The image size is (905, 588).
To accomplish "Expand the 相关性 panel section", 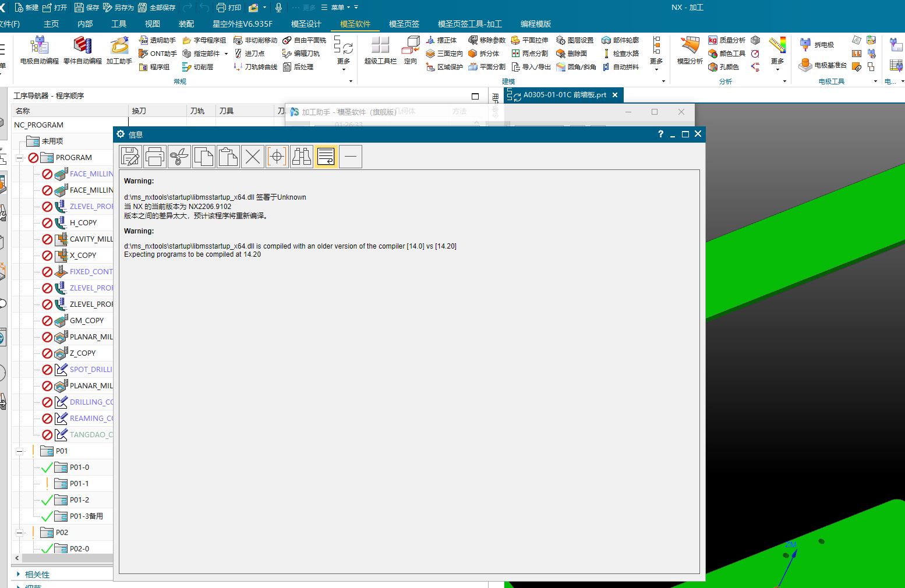I will (19, 574).
